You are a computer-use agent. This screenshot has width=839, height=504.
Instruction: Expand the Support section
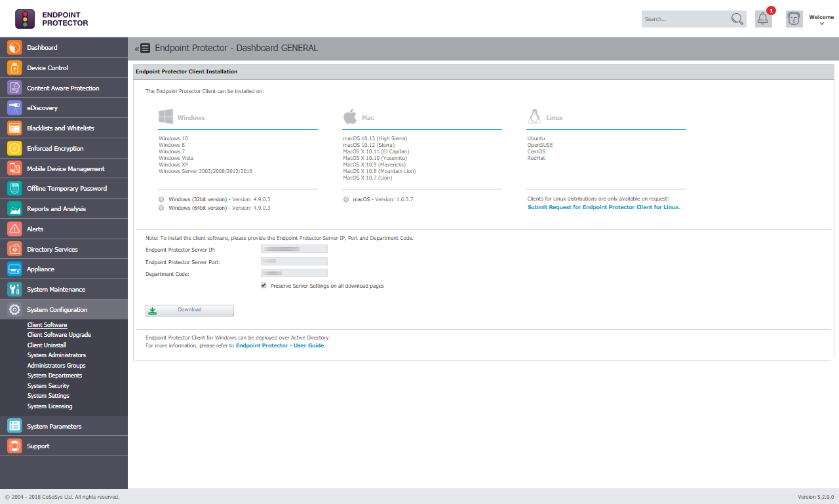tap(64, 446)
